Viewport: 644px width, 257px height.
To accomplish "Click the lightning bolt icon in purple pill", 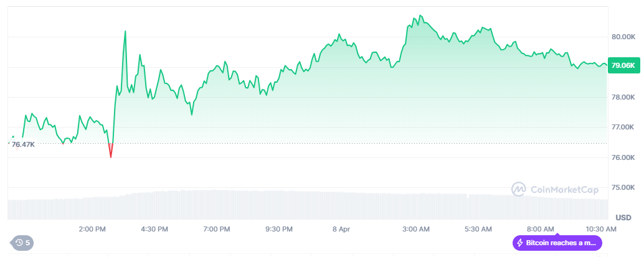I will [x=520, y=243].
